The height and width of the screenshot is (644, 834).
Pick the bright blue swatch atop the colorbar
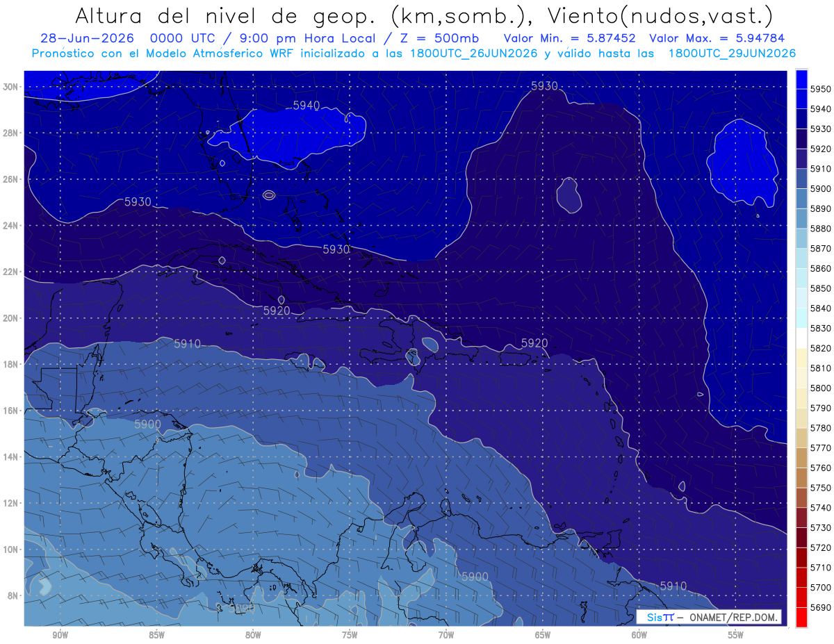click(801, 80)
